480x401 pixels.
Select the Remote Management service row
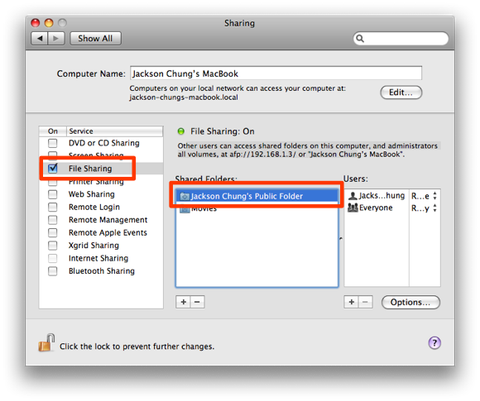[x=101, y=220]
